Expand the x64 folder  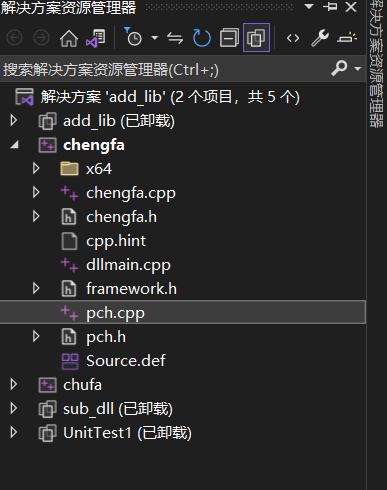tap(36, 169)
